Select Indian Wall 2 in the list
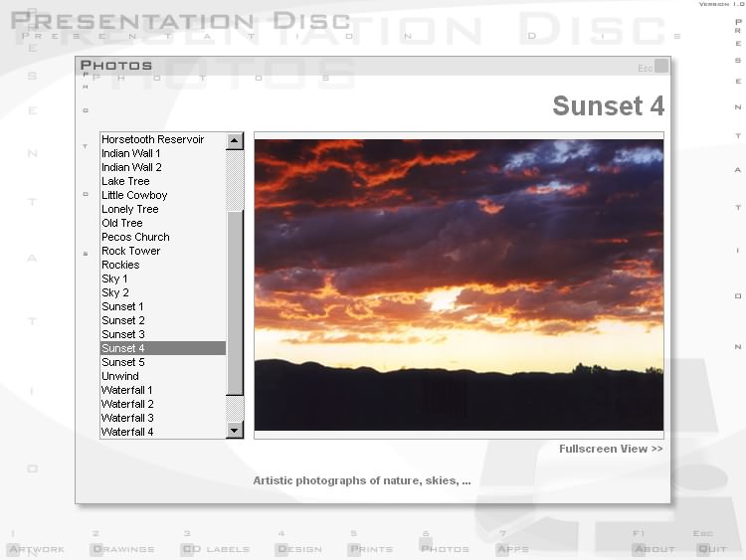The width and height of the screenshot is (746, 560). tap(163, 167)
